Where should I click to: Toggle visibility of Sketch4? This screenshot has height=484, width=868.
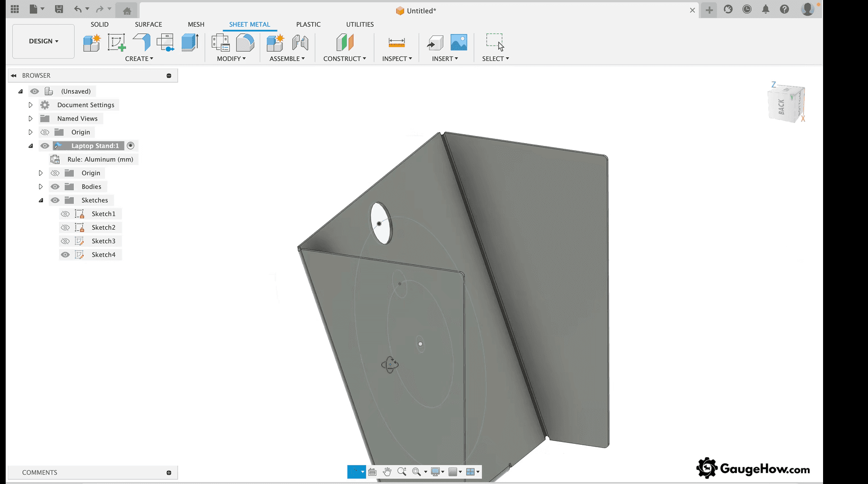click(x=65, y=254)
